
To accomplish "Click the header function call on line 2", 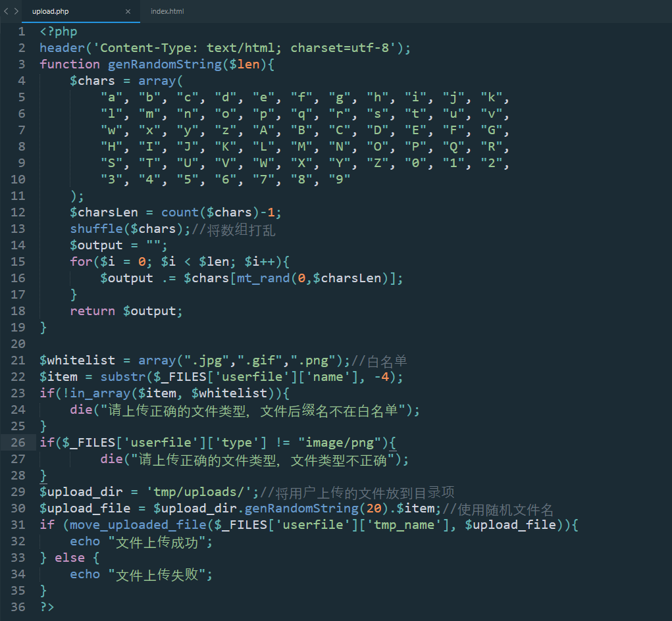I will 62,48.
